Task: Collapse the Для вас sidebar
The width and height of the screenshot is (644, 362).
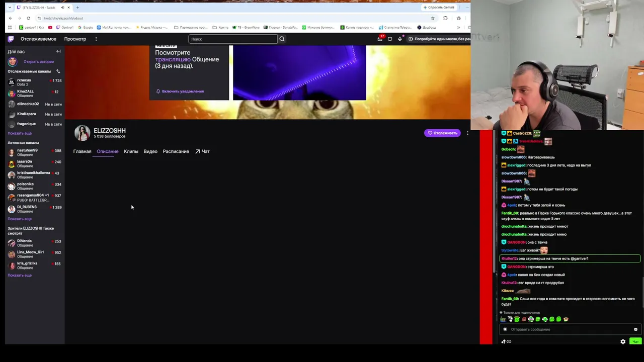Action: [58, 51]
